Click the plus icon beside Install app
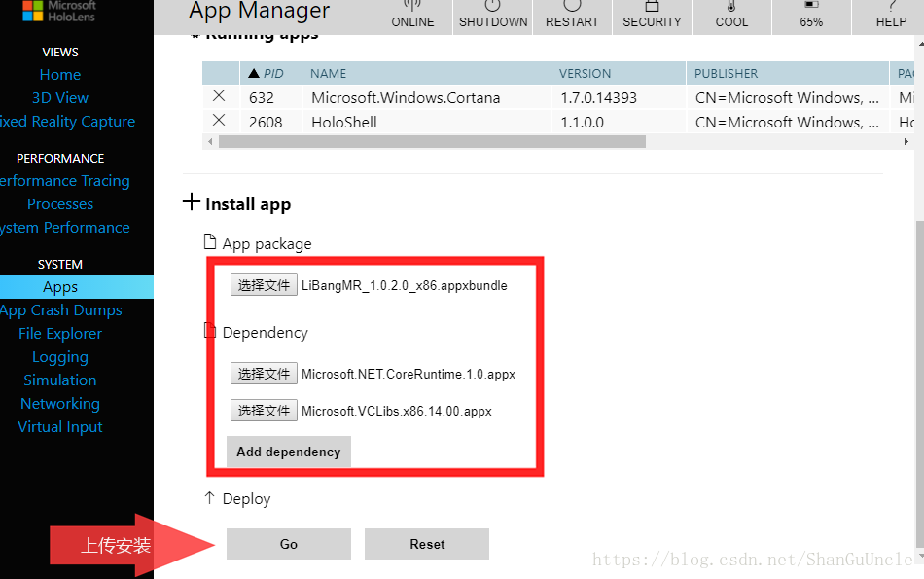 click(191, 201)
